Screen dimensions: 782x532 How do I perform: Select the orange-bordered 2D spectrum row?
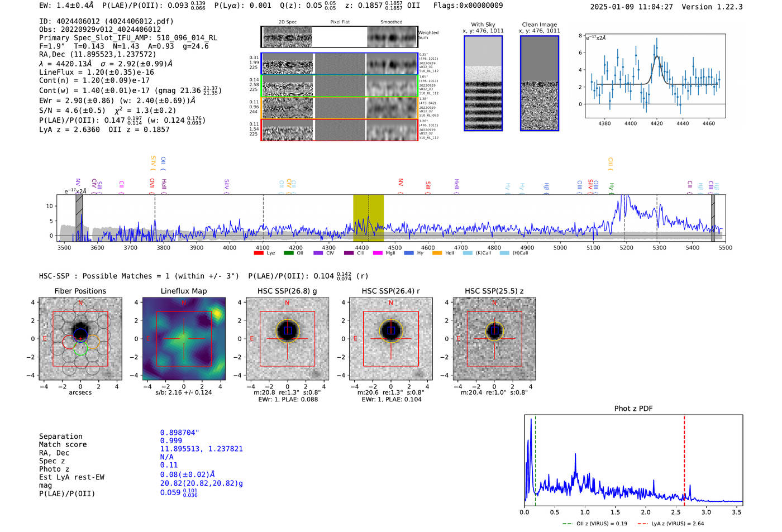pyautogui.click(x=340, y=108)
